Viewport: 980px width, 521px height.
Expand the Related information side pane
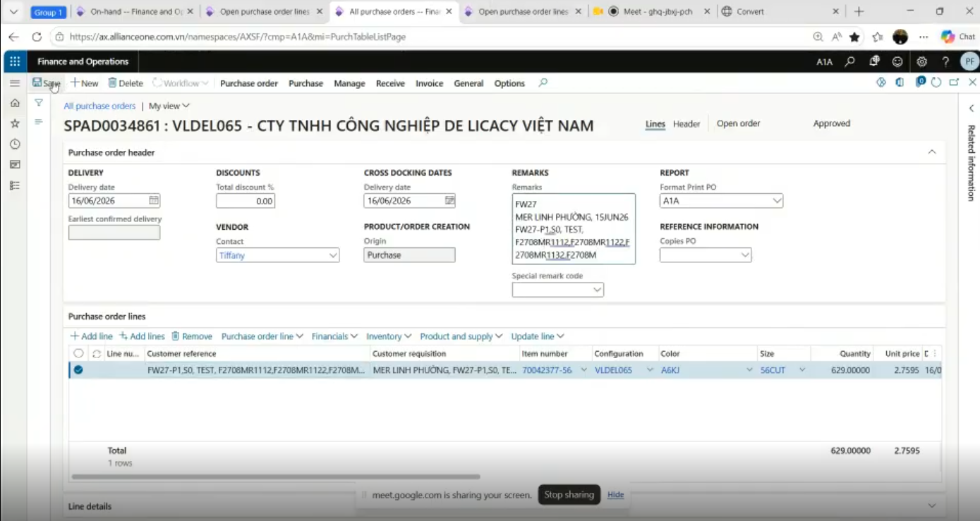(972, 109)
